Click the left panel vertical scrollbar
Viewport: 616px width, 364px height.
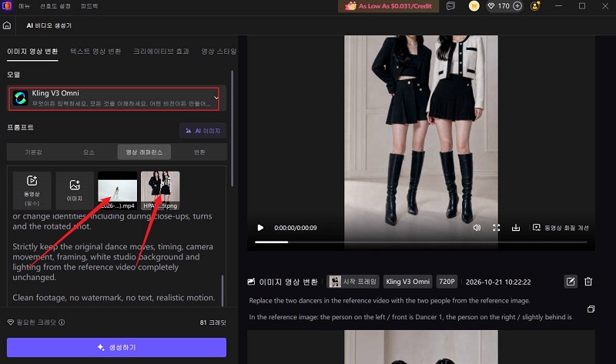(x=233, y=129)
